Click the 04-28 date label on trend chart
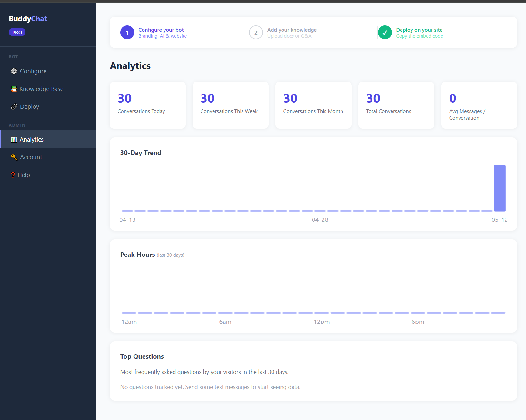This screenshot has width=526, height=420. 320,220
